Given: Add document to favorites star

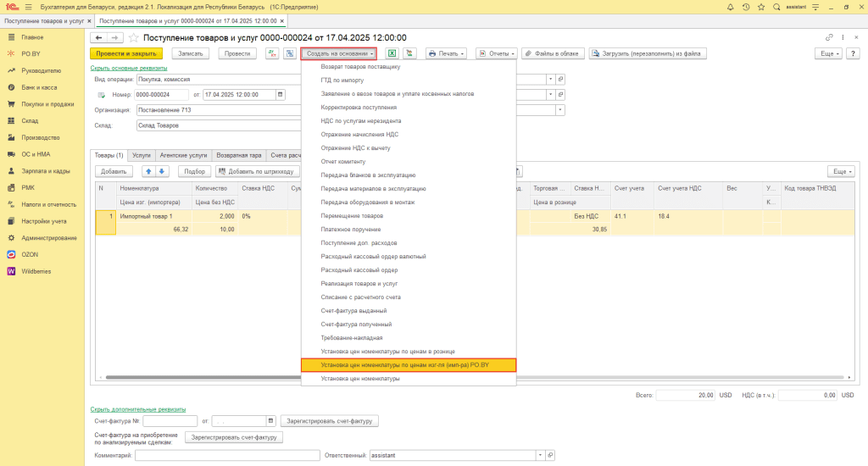Looking at the screenshot, I should pos(133,37).
